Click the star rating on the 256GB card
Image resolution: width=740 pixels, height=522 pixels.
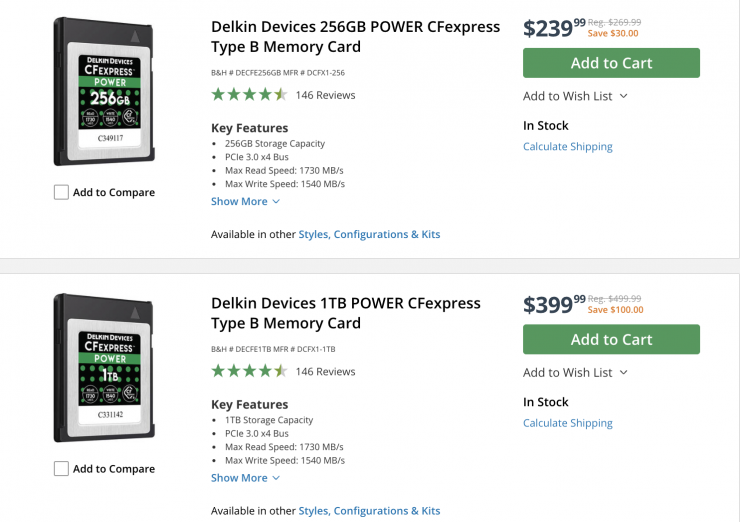[249, 95]
